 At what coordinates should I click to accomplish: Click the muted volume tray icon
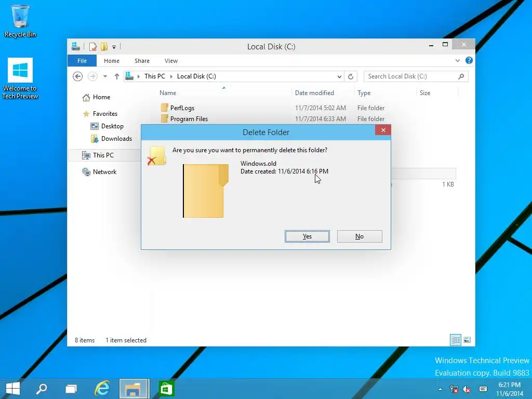(x=467, y=389)
